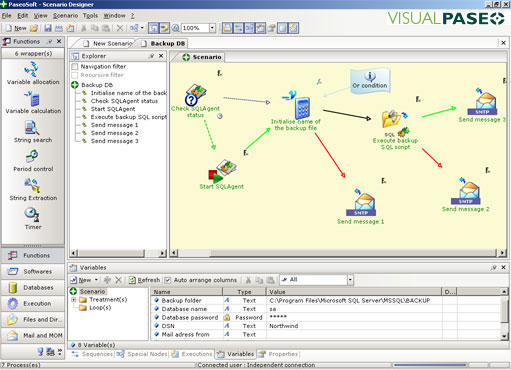Switch to the Executions tab
This screenshot has width=511, height=370.
[x=192, y=354]
